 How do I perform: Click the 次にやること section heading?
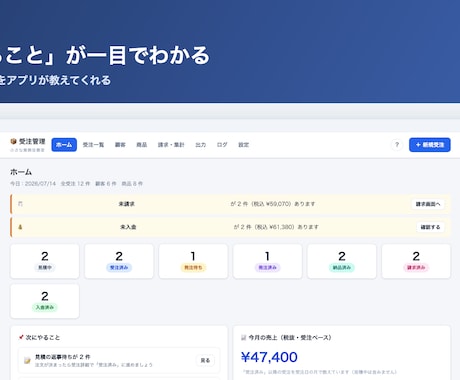pyautogui.click(x=43, y=337)
